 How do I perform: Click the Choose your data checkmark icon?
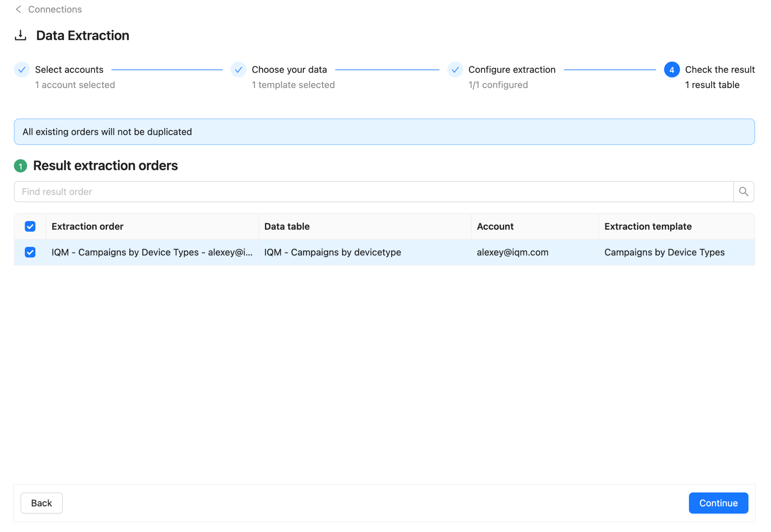238,70
